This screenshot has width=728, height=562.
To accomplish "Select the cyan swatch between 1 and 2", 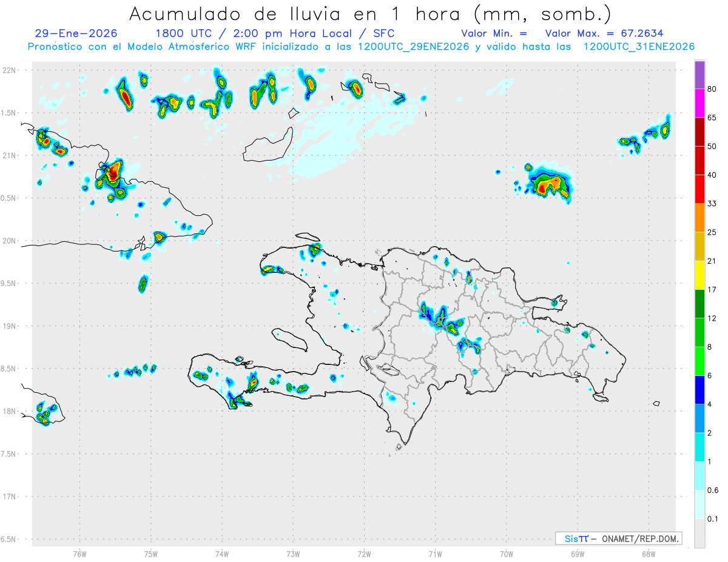I will click(x=699, y=446).
